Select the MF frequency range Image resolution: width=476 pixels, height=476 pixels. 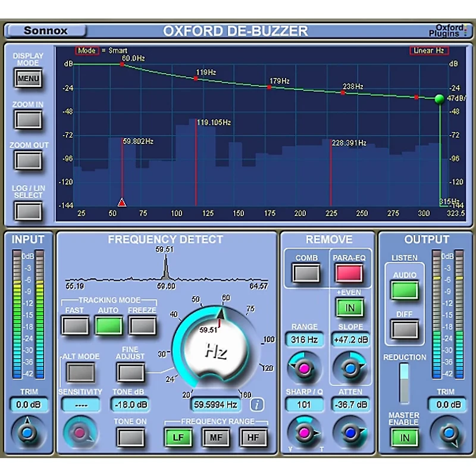[216, 437]
